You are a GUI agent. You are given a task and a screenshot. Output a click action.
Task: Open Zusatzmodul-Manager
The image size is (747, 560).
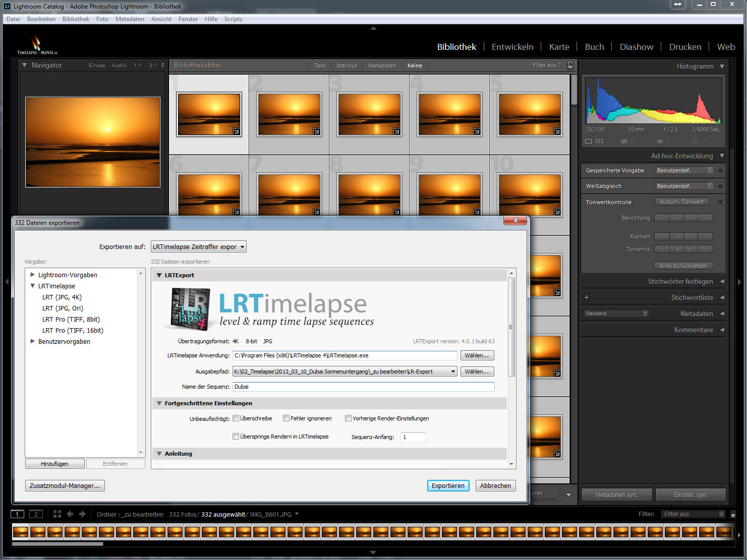(65, 485)
